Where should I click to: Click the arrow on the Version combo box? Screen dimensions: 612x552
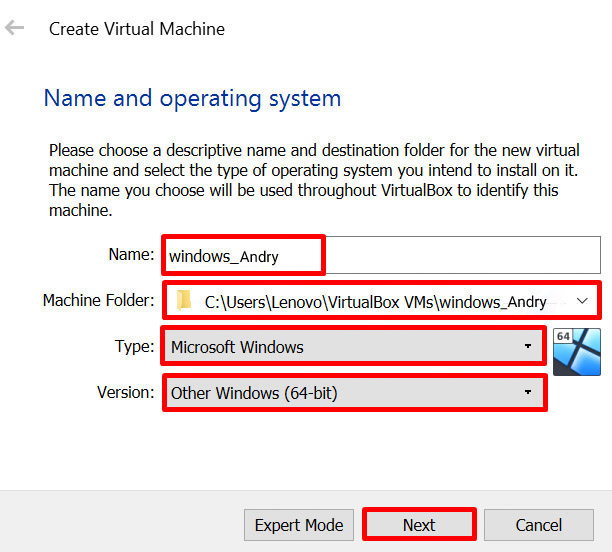[x=528, y=393]
